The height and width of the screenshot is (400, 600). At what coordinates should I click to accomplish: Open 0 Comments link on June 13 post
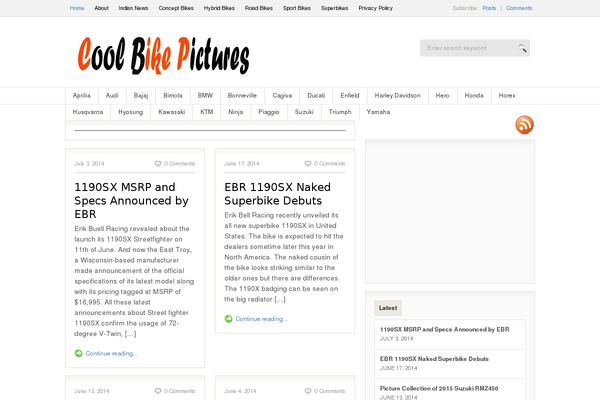click(179, 391)
